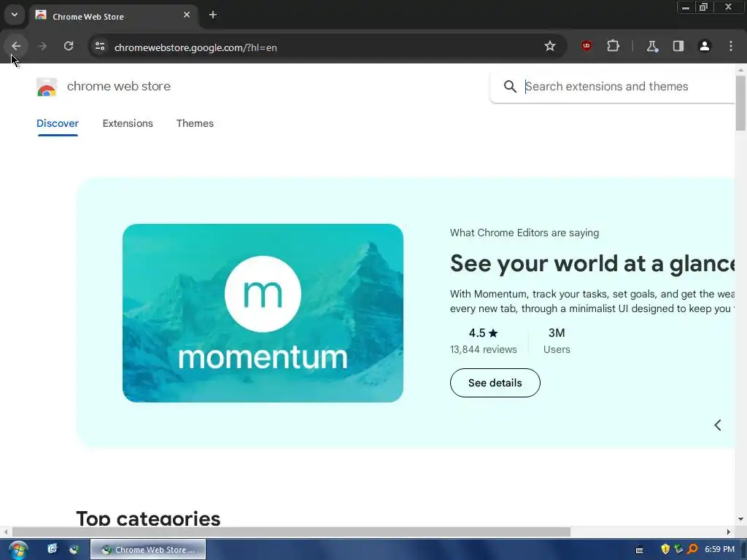The image size is (747, 560).
Task: Click the search magnifier icon
Action: tap(510, 87)
